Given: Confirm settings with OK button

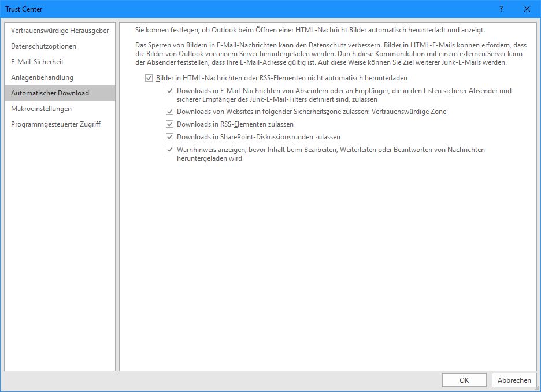Looking at the screenshot, I should pos(464,380).
